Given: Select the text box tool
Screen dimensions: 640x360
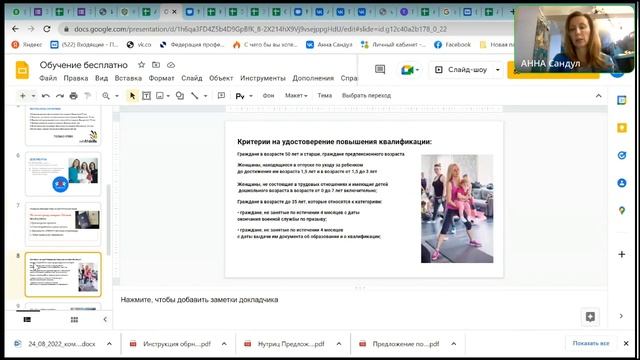Looking at the screenshot, I should [x=146, y=96].
